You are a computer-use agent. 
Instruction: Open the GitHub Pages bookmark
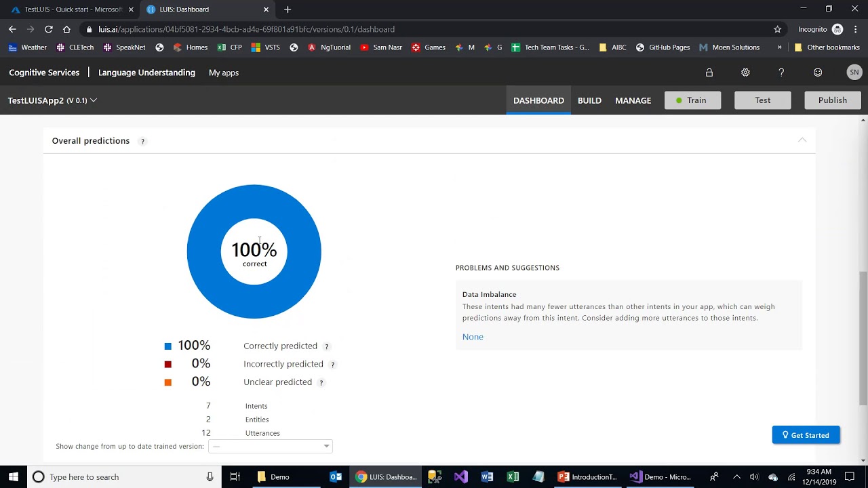tap(663, 47)
